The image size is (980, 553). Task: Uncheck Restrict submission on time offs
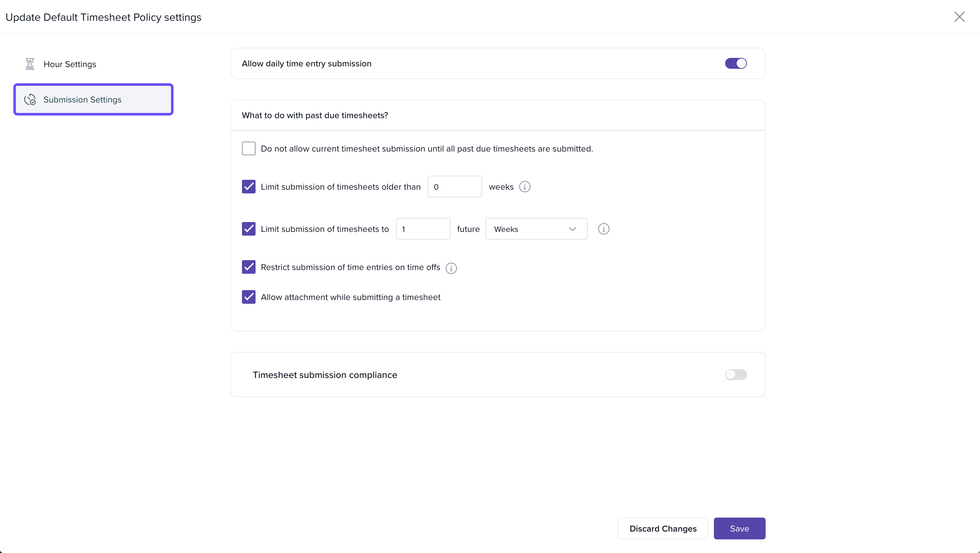(x=248, y=267)
